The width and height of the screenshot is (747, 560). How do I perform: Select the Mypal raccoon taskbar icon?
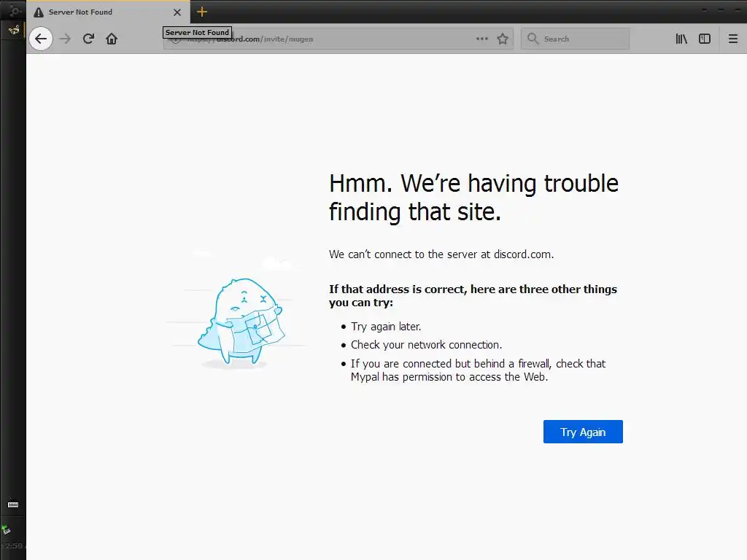click(13, 31)
